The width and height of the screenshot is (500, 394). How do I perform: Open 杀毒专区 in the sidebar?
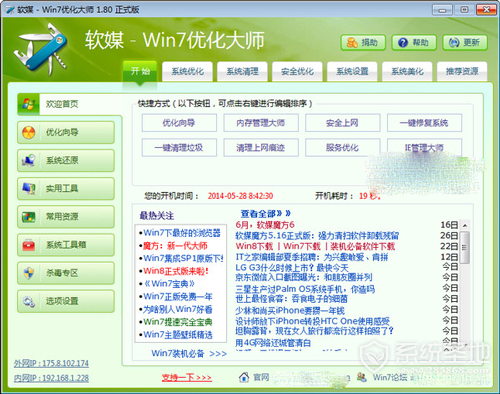click(x=66, y=273)
